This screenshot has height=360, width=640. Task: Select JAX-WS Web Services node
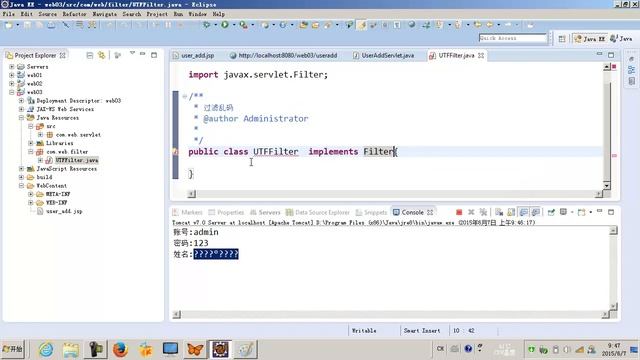(x=65, y=109)
